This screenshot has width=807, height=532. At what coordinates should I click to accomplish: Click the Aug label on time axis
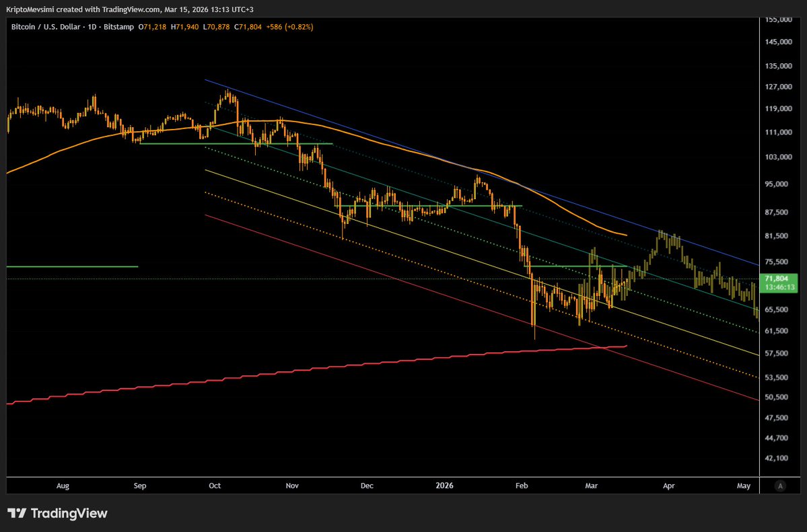coord(63,486)
